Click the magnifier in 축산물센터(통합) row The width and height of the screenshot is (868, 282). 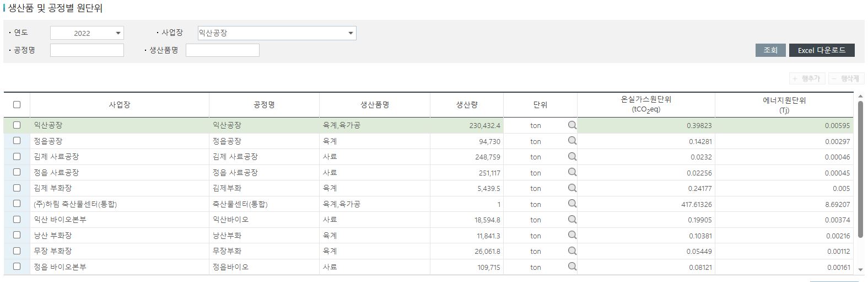[x=572, y=204]
